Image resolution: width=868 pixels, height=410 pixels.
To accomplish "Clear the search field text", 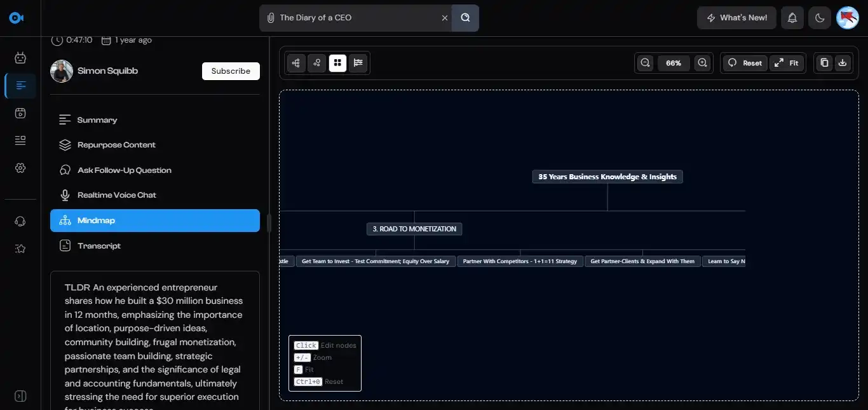I will [x=444, y=18].
